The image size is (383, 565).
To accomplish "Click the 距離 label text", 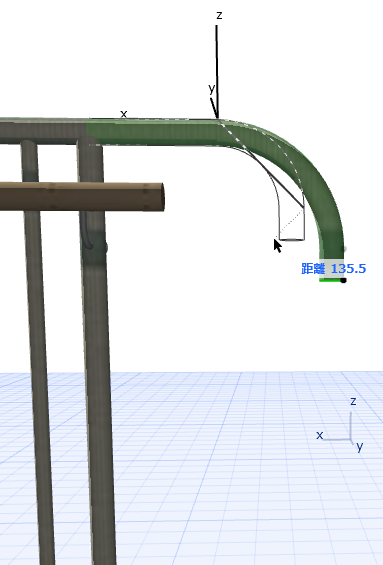I will (313, 269).
